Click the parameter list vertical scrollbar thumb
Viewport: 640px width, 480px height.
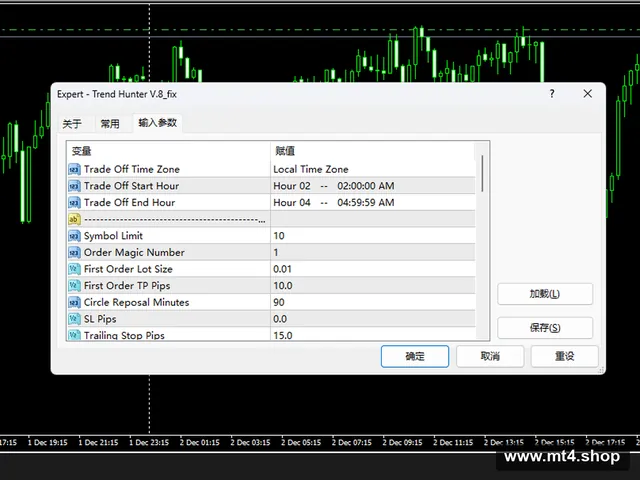coord(482,173)
